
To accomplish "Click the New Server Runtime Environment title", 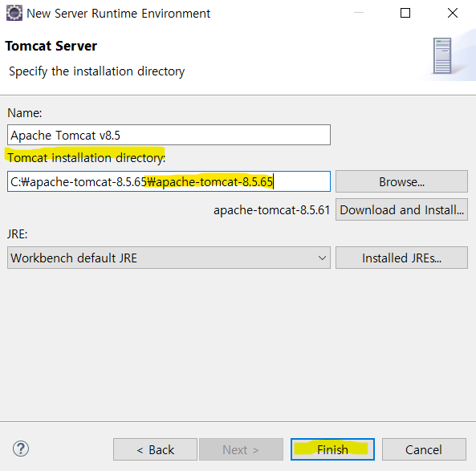I will 118,14.
